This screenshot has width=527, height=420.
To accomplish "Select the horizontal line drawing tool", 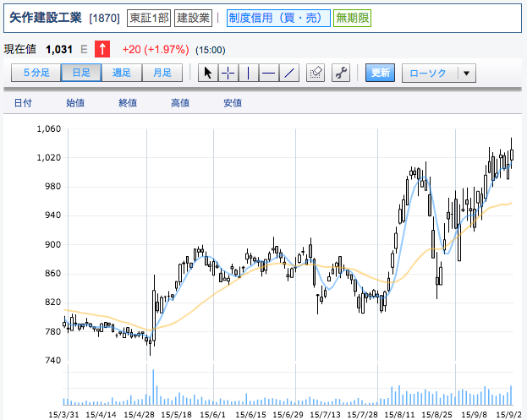I will point(268,73).
